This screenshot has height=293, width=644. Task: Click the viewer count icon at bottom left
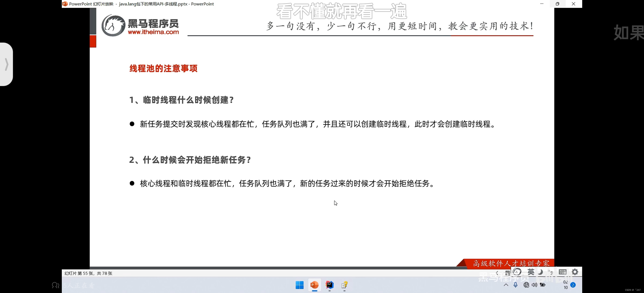click(x=55, y=285)
